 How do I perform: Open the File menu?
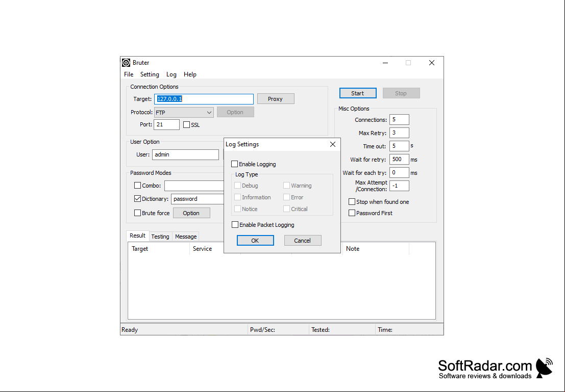[x=129, y=74]
